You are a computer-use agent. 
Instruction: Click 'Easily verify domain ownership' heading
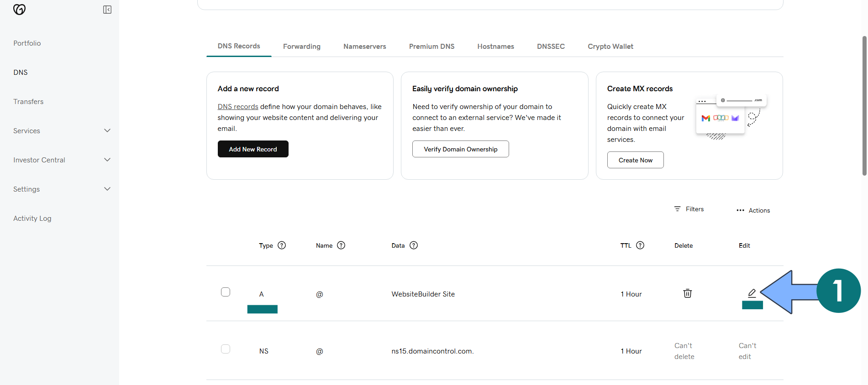pyautogui.click(x=465, y=88)
